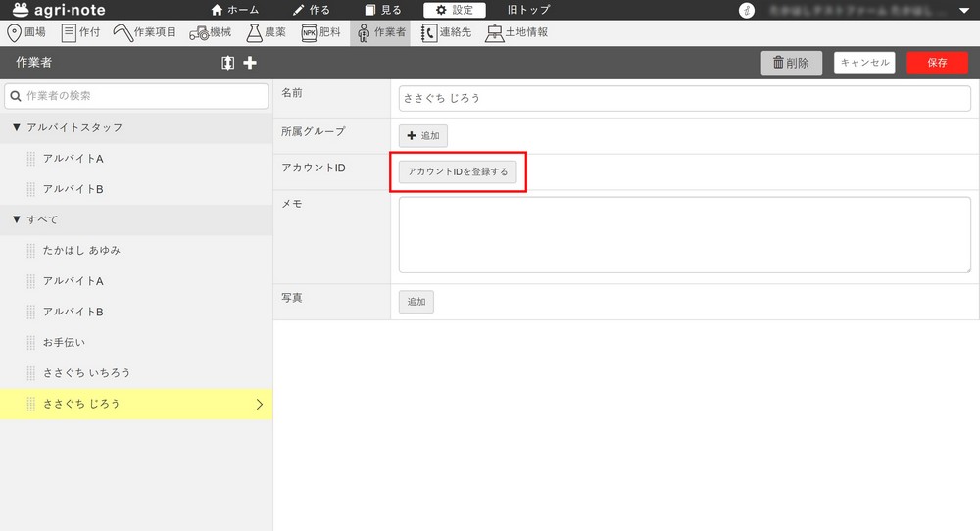
Task: Open the 連絡先 (contacts) section
Action: pos(446,32)
